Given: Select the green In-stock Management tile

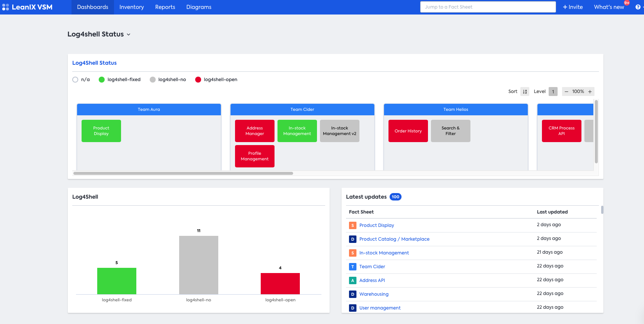Looking at the screenshot, I should click(x=297, y=131).
